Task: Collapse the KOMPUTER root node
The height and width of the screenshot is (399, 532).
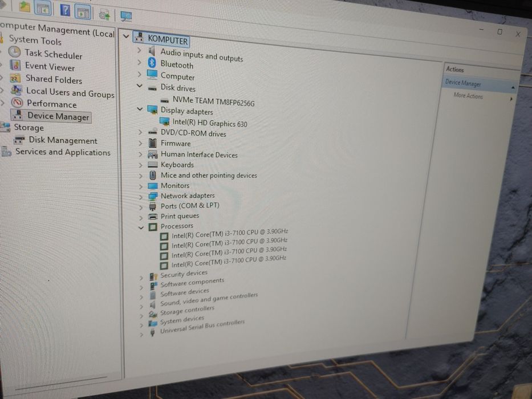Action: pyautogui.click(x=126, y=35)
